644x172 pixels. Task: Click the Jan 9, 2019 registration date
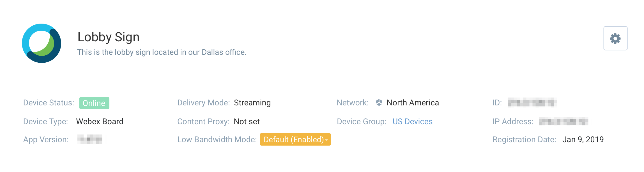tap(583, 140)
